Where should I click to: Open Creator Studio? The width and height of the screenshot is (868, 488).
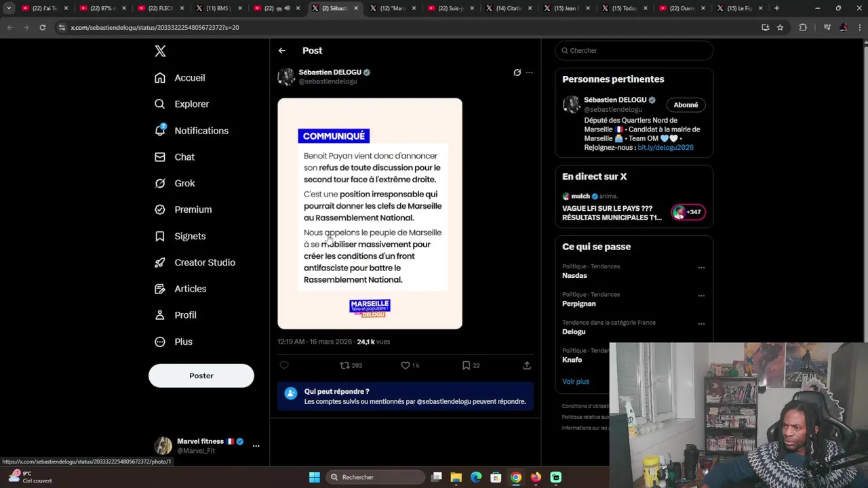point(195,262)
